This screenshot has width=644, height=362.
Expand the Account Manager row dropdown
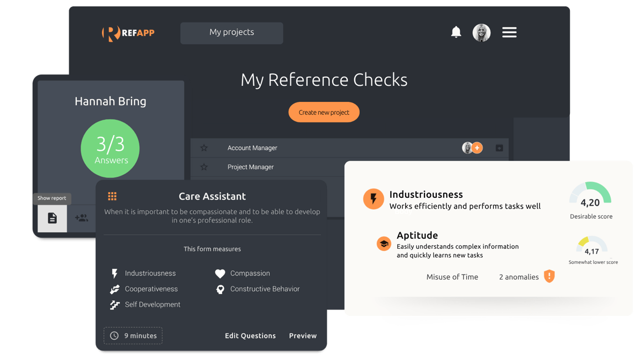(499, 148)
